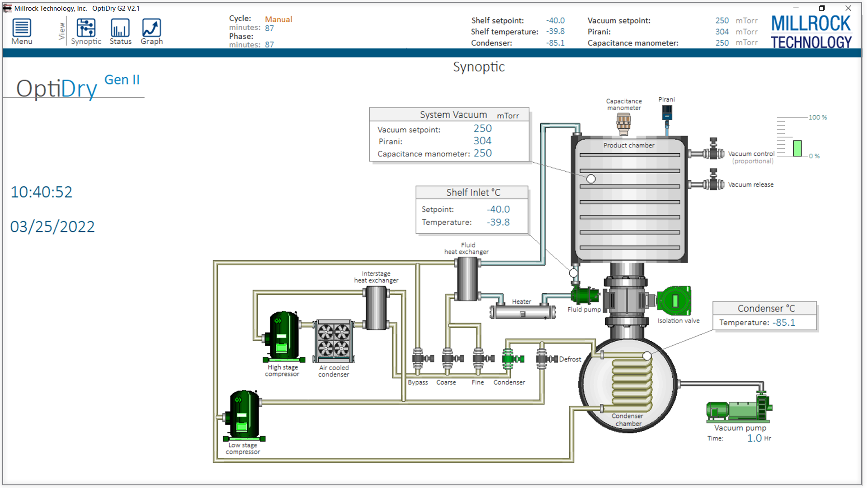Click the Coarse valve

(x=452, y=359)
